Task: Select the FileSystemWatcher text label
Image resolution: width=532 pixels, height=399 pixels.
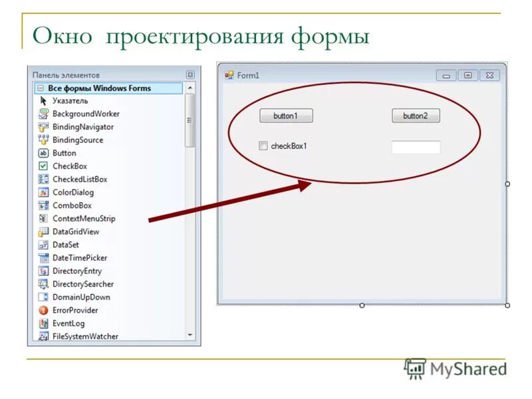Action: coord(85,336)
